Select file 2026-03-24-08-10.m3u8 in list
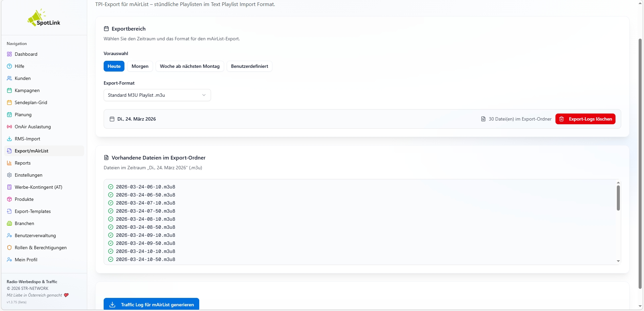Viewport: 644px width, 311px height. (x=146, y=219)
